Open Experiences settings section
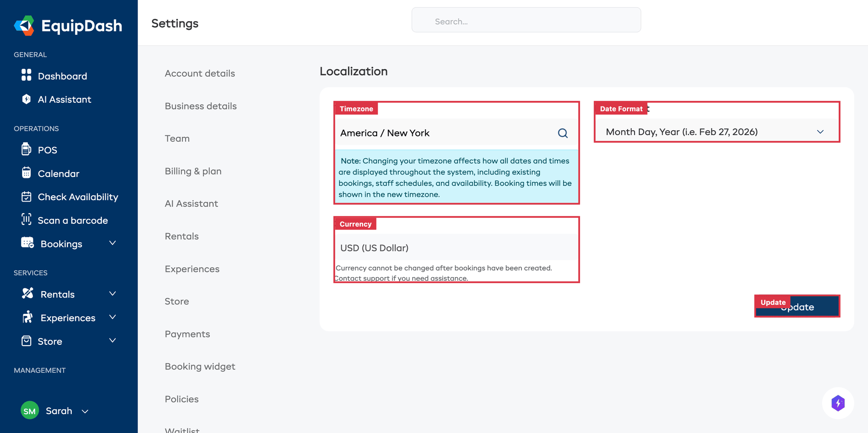The width and height of the screenshot is (868, 433). 192,269
